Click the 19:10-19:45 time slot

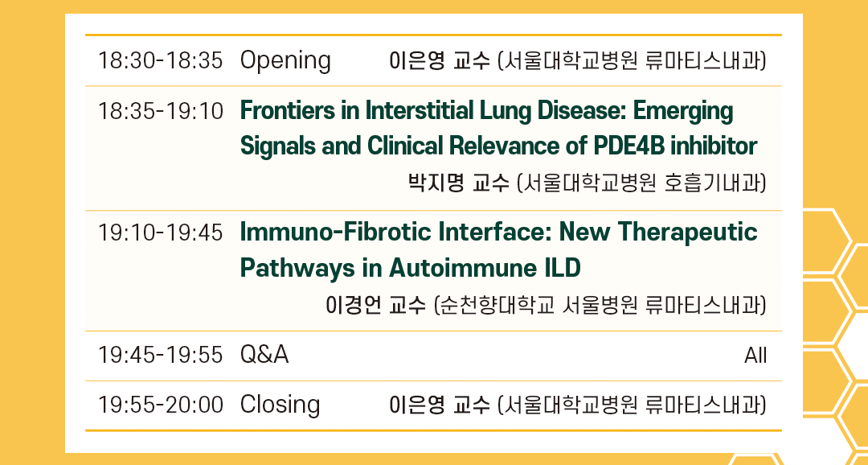[160, 233]
